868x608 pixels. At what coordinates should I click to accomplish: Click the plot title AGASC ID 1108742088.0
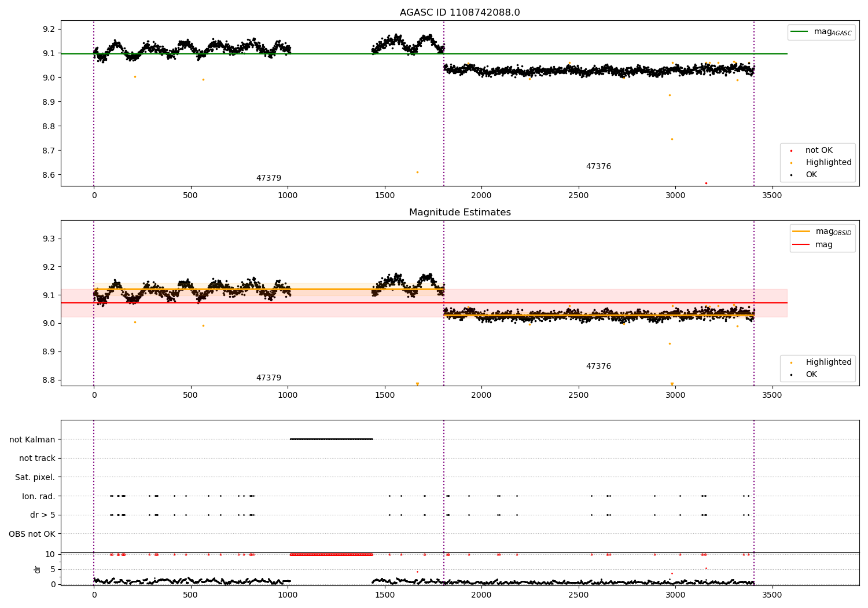click(459, 13)
